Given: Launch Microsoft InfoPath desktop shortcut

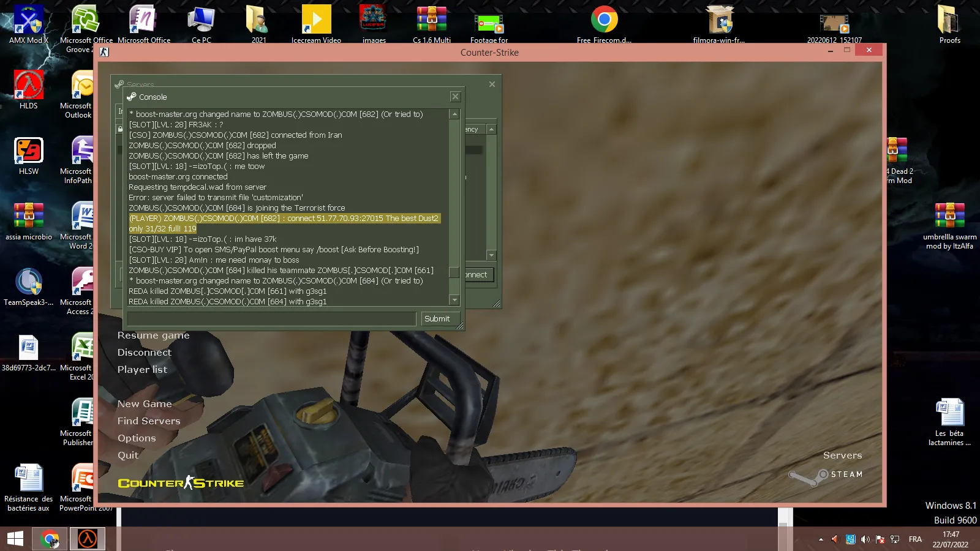Looking at the screenshot, I should tap(78, 160).
